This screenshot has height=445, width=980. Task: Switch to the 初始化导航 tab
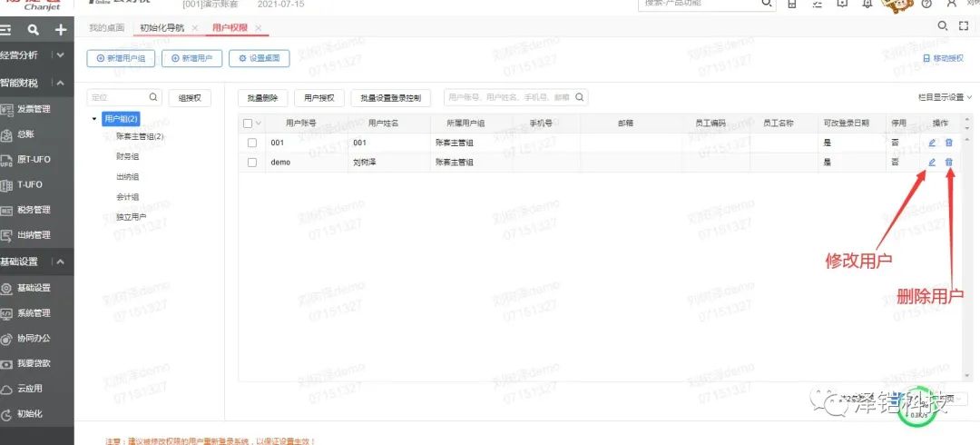click(162, 28)
